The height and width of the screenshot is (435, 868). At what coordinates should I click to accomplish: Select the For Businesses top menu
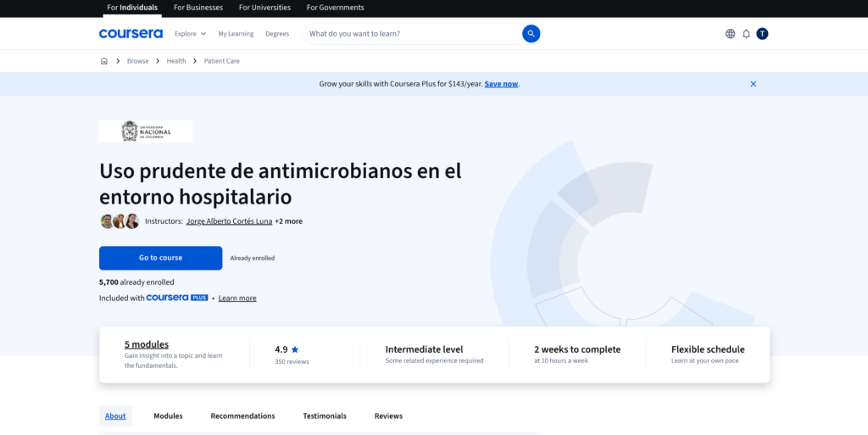pos(198,8)
